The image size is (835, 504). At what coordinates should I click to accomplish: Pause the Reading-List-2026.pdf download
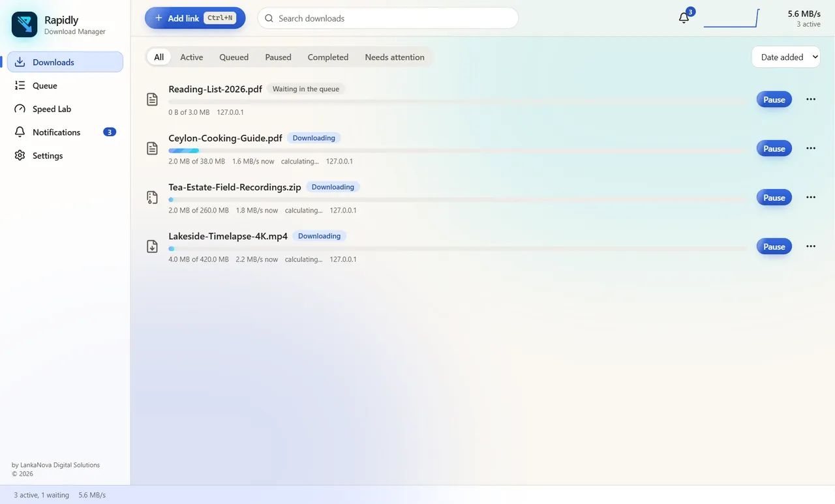pos(774,100)
